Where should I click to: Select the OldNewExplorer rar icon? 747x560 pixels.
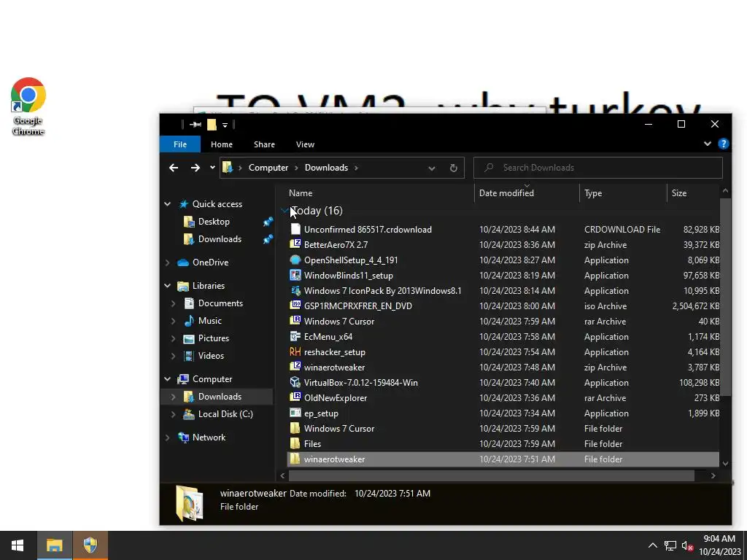click(x=295, y=397)
